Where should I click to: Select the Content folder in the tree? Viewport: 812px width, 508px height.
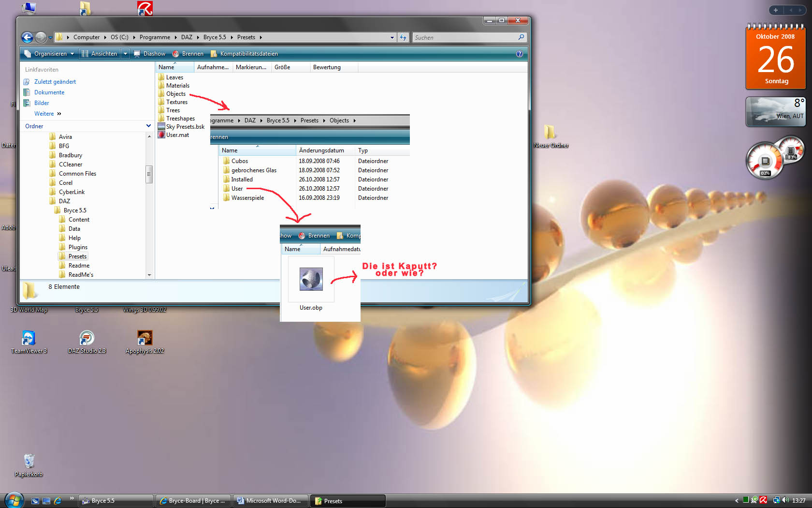(x=74, y=220)
